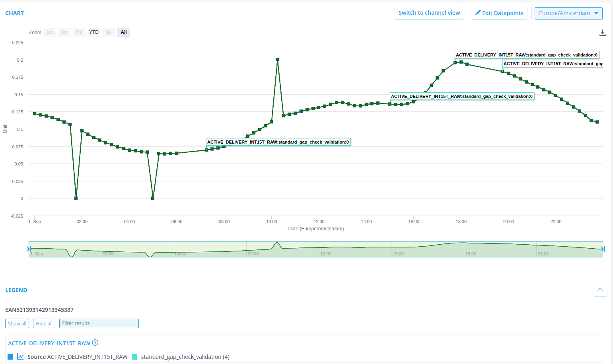Image resolution: width=613 pixels, height=364 pixels.
Task: Click the line chart icon before Source
Action: (20, 357)
